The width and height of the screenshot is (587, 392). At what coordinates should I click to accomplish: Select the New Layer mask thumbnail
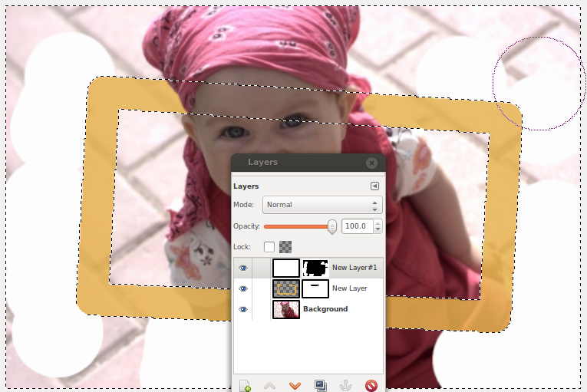[x=315, y=288]
